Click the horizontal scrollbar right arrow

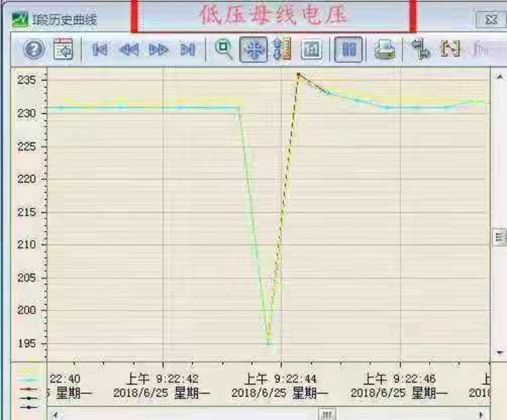pos(482,414)
